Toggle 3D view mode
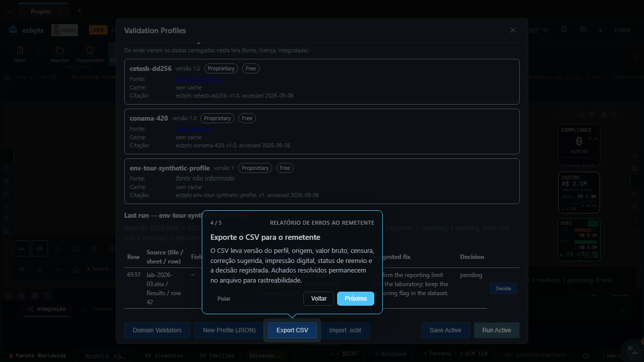 [x=22, y=269]
